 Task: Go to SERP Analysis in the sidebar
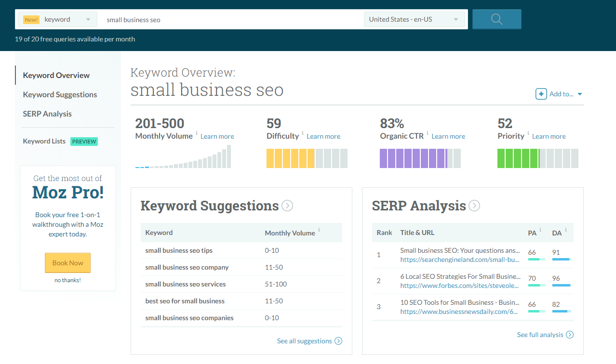(x=47, y=114)
